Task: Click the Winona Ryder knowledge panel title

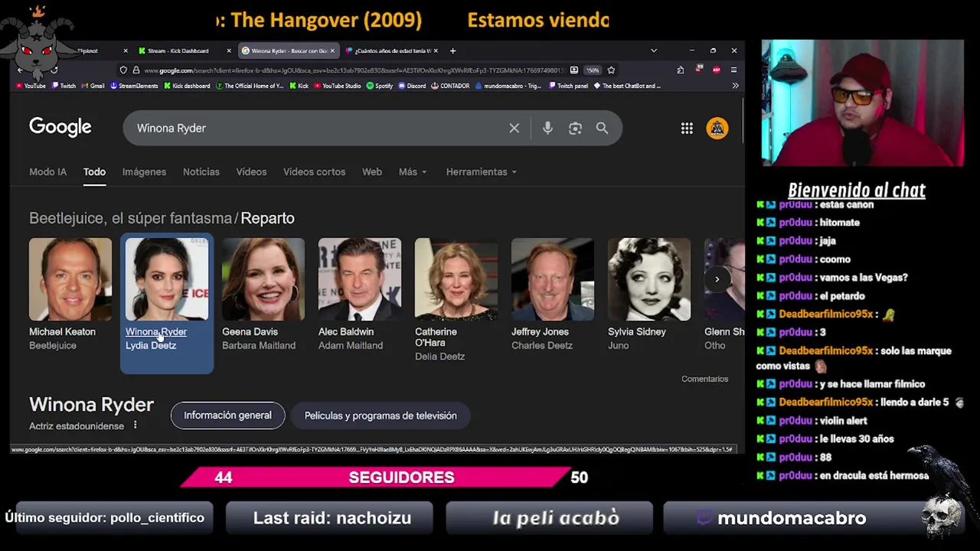Action: [92, 404]
